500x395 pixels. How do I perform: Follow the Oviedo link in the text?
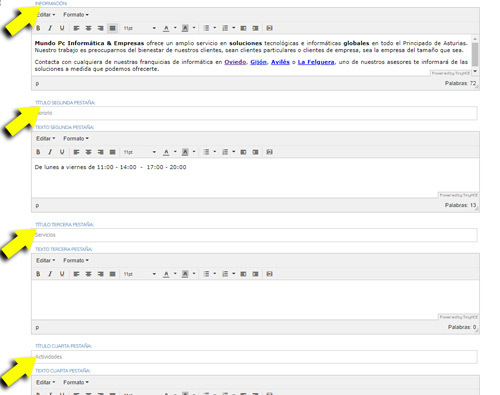235,62
